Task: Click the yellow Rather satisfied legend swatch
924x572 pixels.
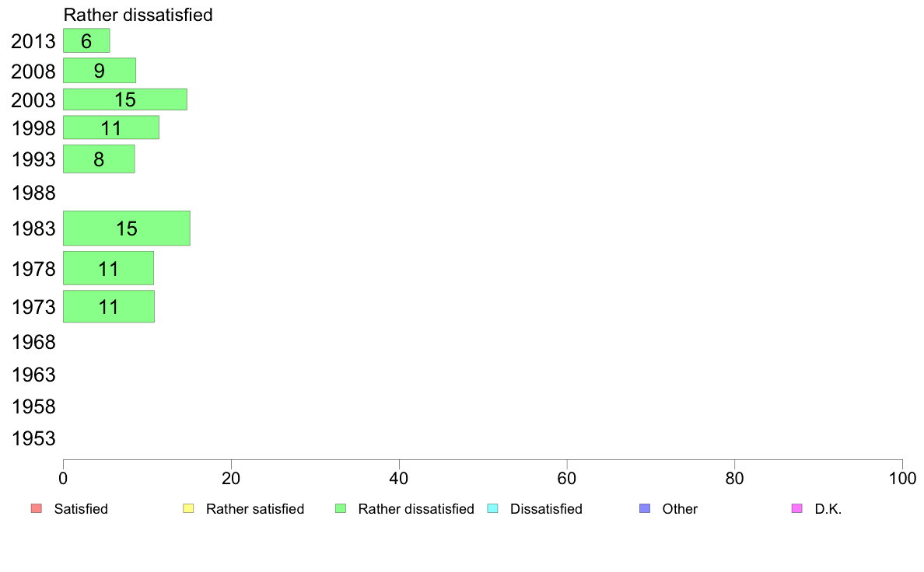Action: coord(188,508)
